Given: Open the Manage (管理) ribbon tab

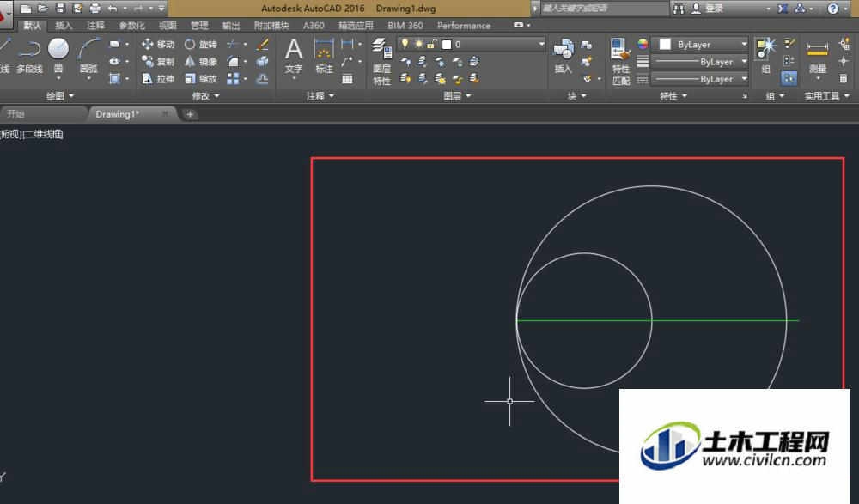Looking at the screenshot, I should [x=199, y=26].
